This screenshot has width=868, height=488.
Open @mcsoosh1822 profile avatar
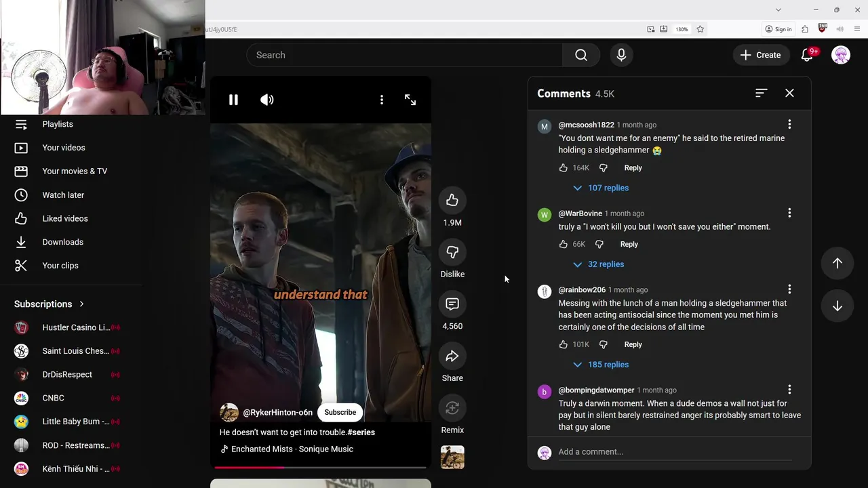(545, 127)
